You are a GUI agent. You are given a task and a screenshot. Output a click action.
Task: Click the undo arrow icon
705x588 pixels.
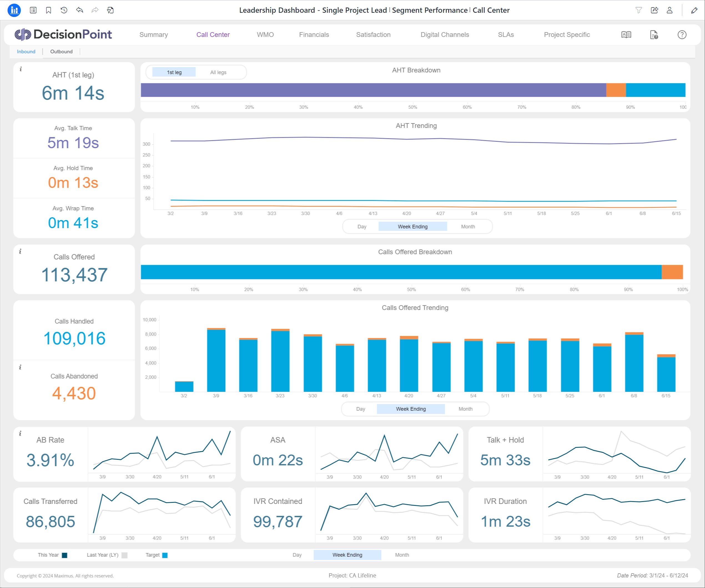tap(80, 10)
